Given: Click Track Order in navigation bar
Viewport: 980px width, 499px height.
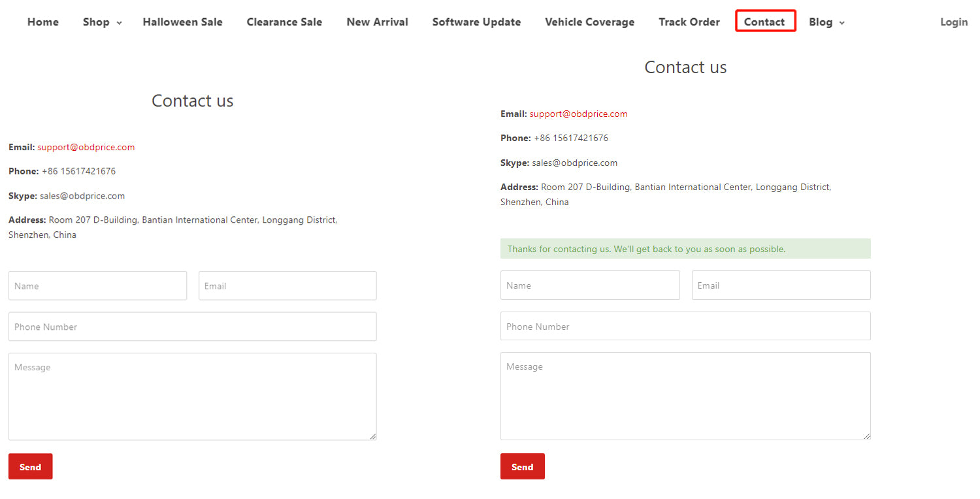Looking at the screenshot, I should pyautogui.click(x=689, y=22).
